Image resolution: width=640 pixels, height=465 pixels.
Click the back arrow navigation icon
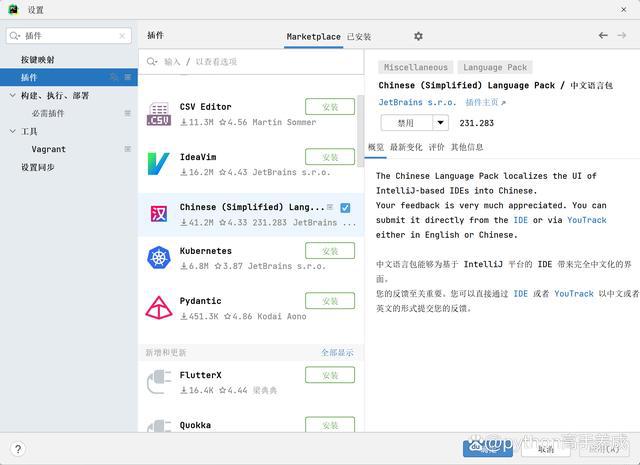603,35
